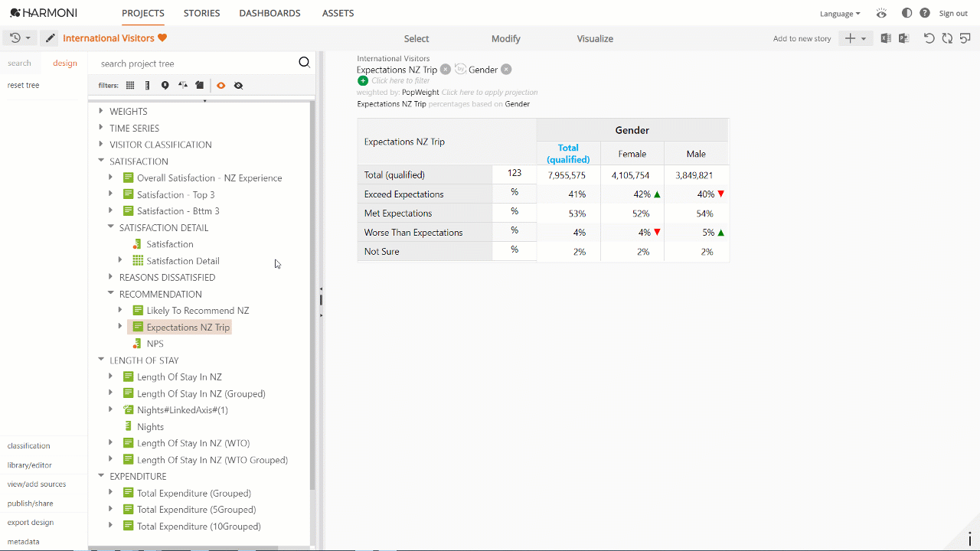
Task: Click in the search project tree field
Action: 195,64
